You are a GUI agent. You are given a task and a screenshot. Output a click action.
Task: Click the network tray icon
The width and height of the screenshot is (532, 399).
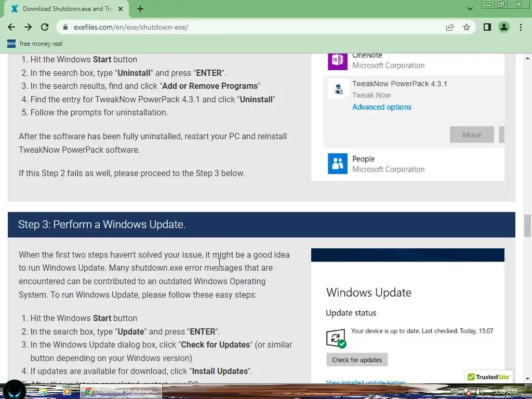[x=455, y=392]
